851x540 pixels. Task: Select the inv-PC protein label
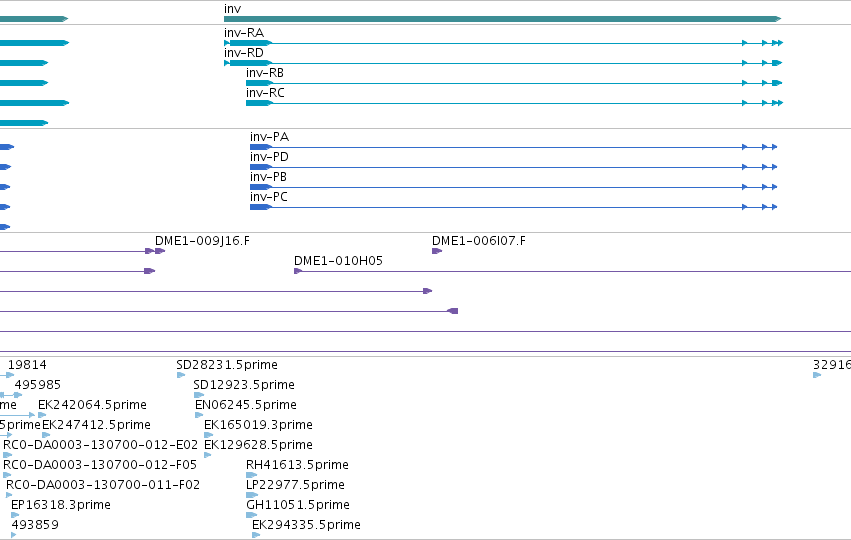click(269, 197)
